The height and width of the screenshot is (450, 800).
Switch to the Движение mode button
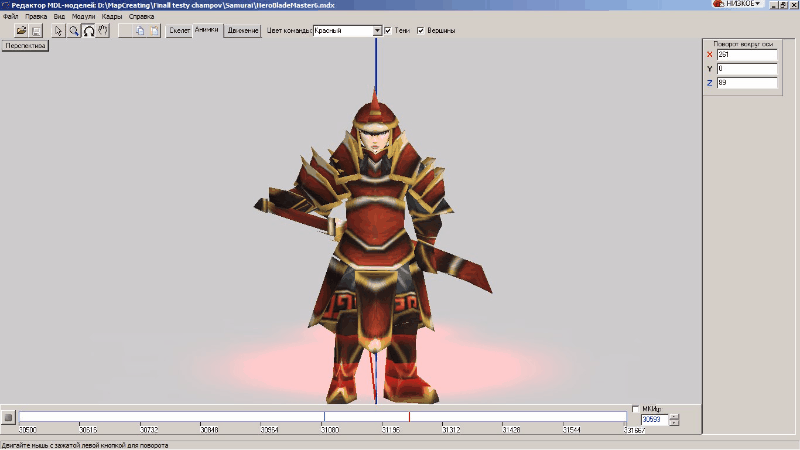click(x=242, y=31)
